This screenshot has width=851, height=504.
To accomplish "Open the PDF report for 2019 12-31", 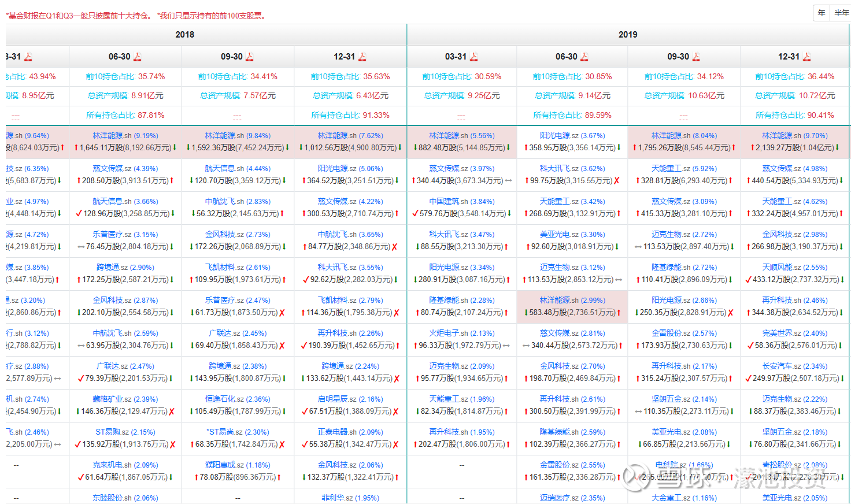I will 807,57.
